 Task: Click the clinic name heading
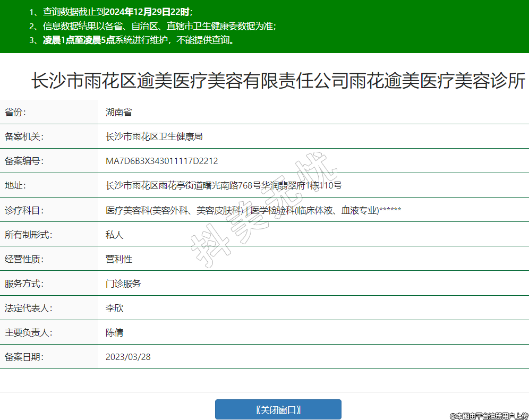(x=278, y=81)
